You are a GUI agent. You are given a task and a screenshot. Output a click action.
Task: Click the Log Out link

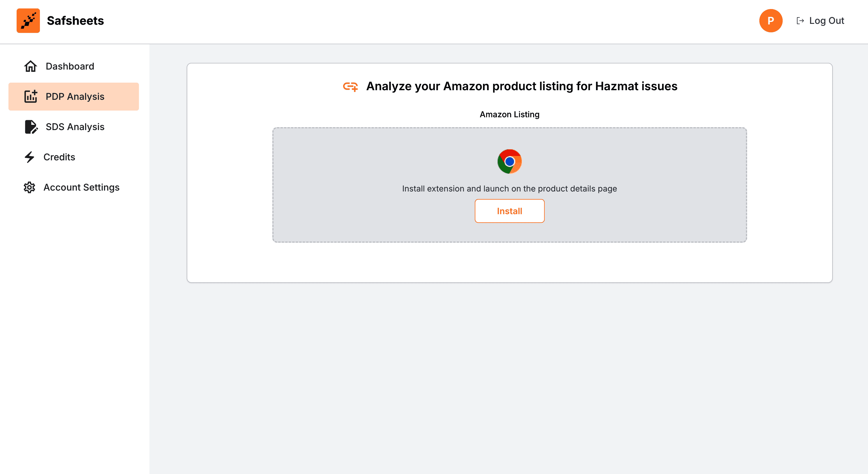(x=826, y=21)
